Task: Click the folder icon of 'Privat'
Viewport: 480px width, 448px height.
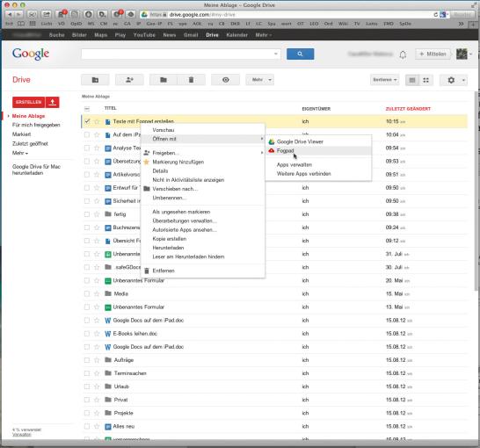Action: tap(108, 400)
